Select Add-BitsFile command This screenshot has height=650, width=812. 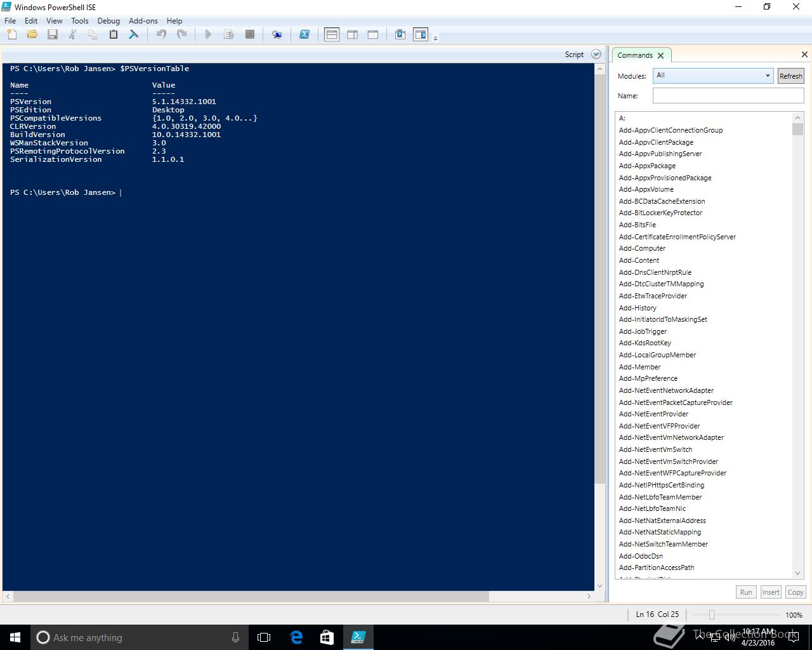tap(637, 225)
